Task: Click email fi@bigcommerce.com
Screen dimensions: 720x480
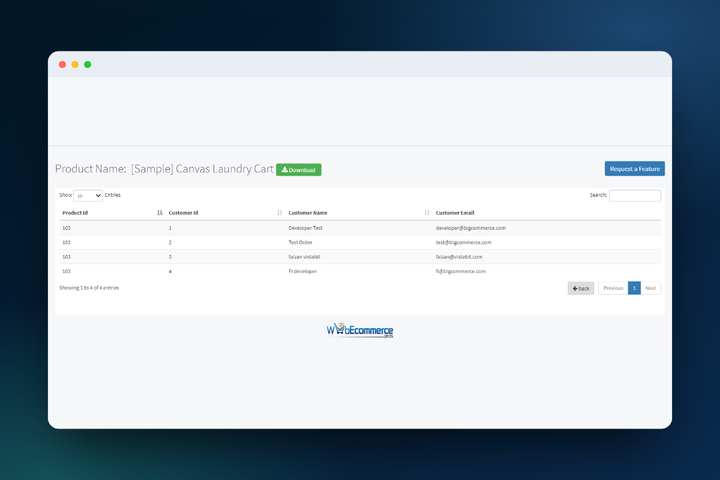Action: [461, 271]
